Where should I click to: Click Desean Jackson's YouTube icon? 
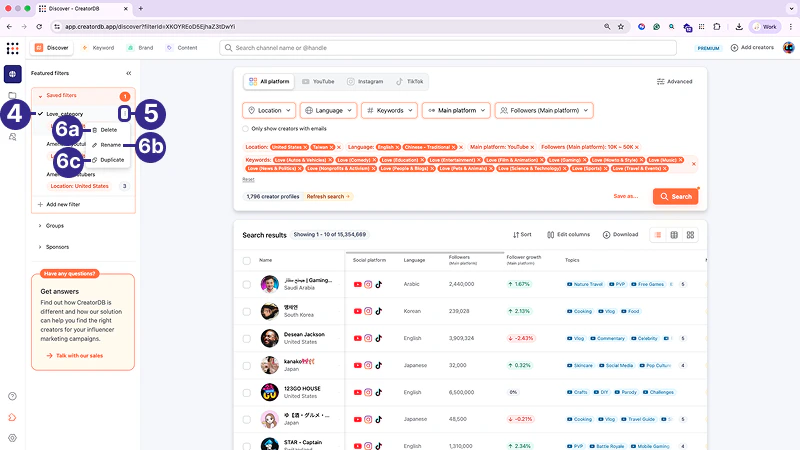(358, 338)
